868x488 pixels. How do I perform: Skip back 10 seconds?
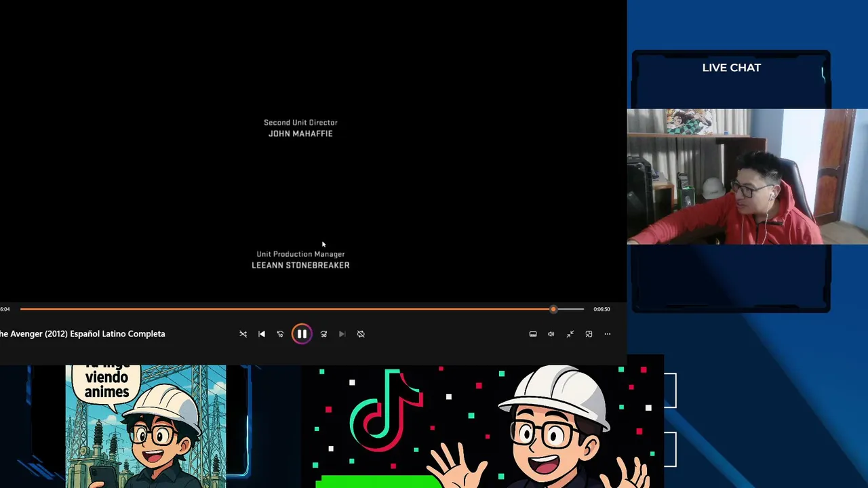(280, 333)
